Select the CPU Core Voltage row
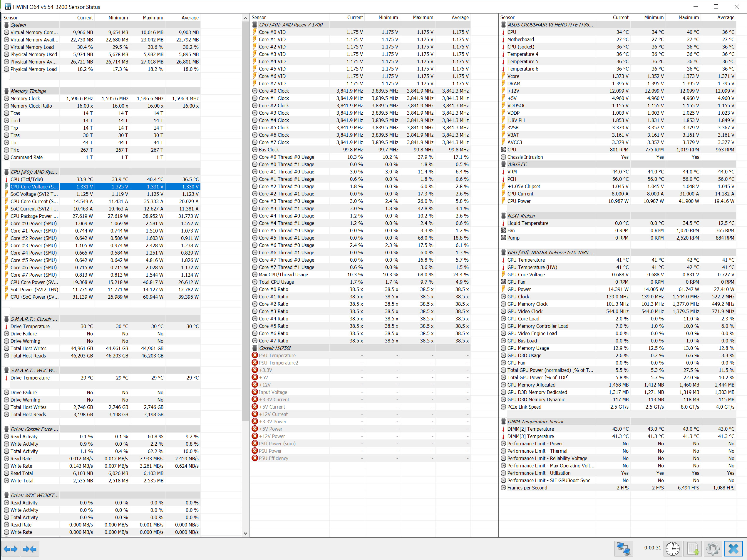 point(34,187)
